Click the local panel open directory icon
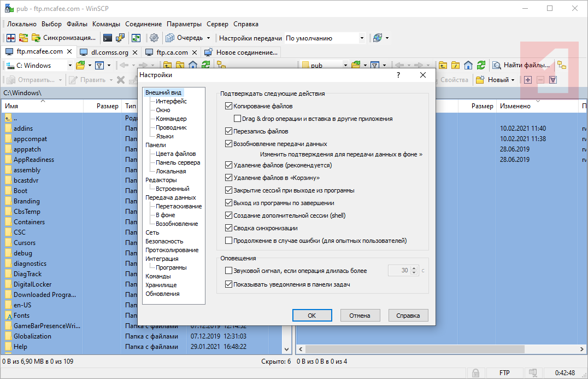This screenshot has width=588, height=379. pos(80,65)
